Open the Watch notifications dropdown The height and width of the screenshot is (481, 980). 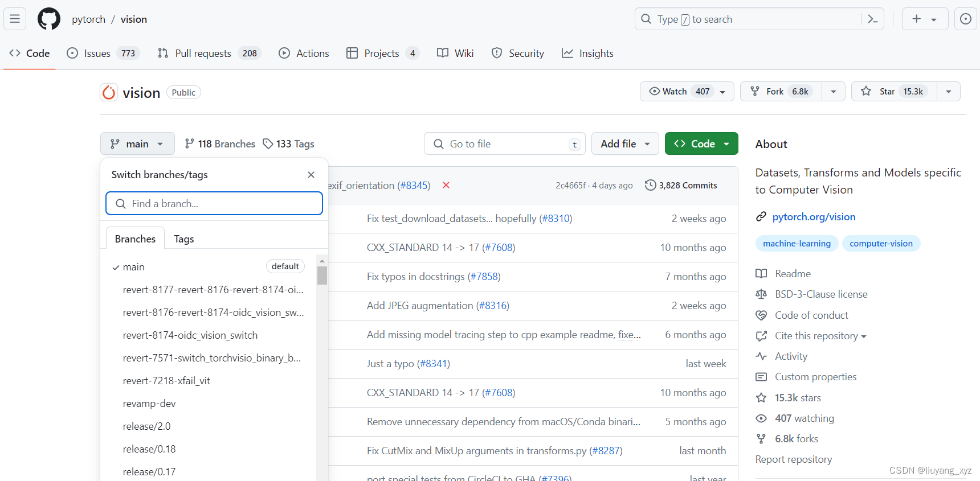coord(687,91)
